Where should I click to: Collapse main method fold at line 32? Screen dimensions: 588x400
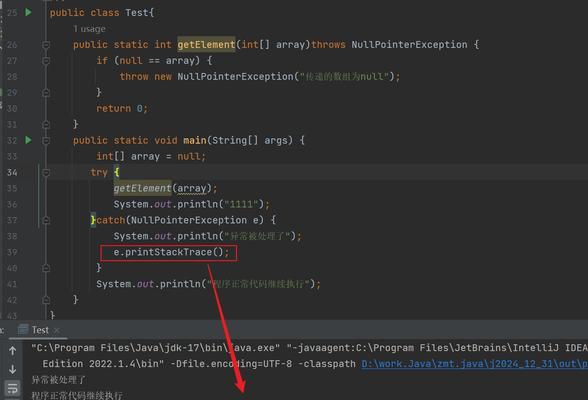tap(46, 141)
